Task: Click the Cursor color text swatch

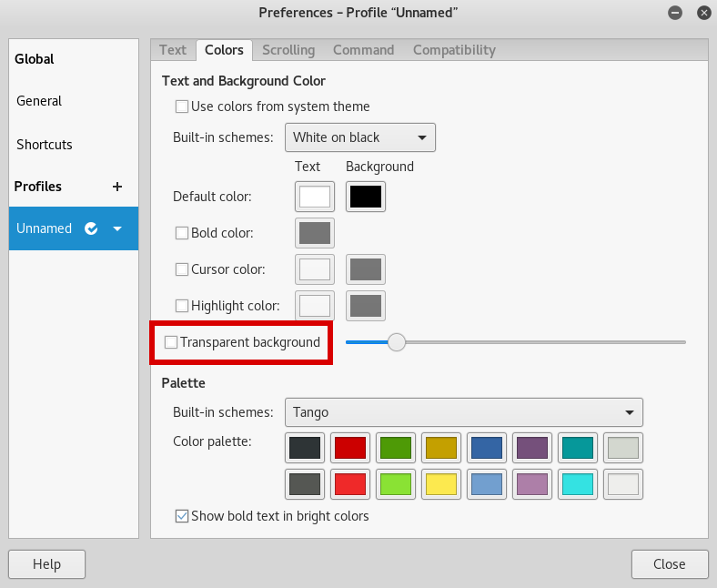Action: coord(315,269)
